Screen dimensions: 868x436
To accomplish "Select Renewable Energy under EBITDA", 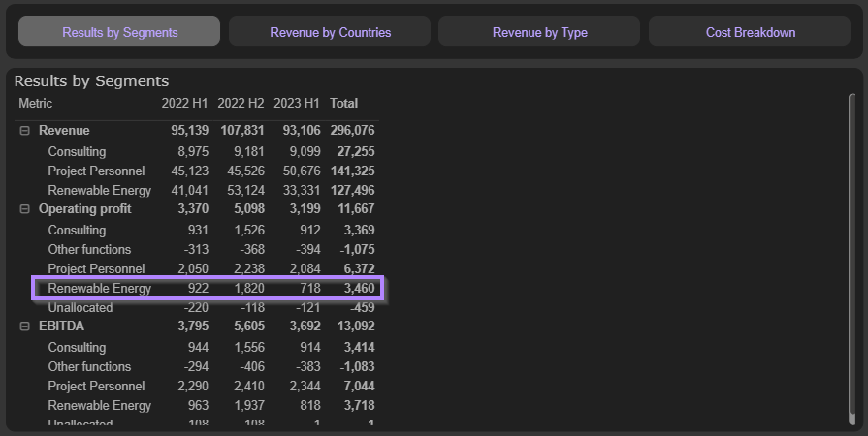I will (x=99, y=405).
